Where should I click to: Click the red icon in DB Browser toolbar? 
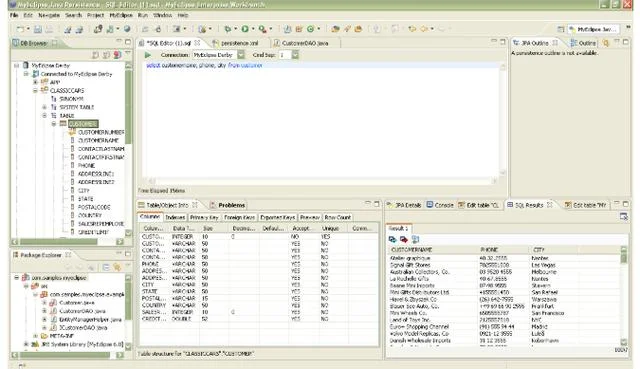click(x=117, y=54)
